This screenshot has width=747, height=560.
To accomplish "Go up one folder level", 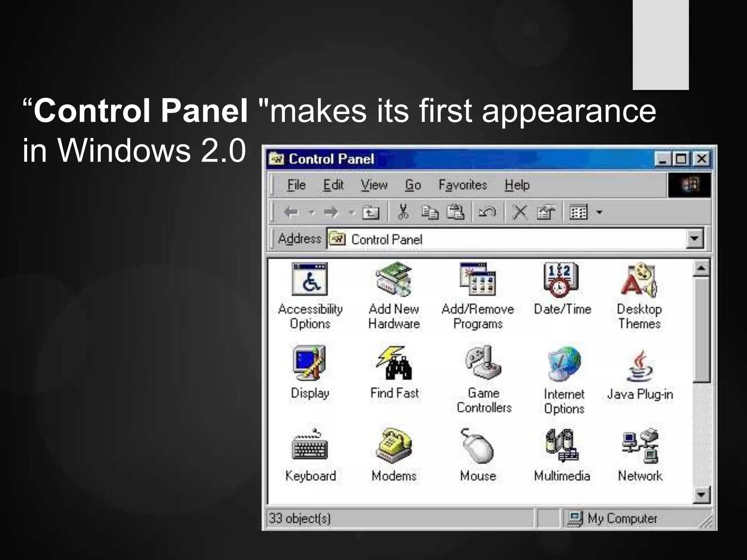I will tap(371, 212).
